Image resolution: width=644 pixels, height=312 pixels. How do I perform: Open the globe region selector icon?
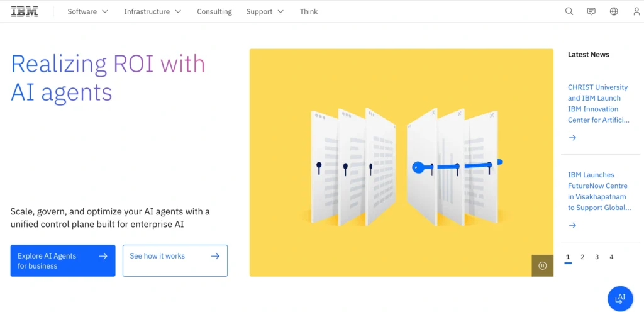click(x=614, y=11)
